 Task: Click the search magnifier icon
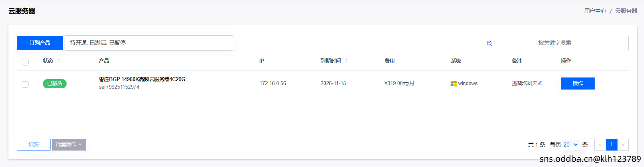pos(490,43)
